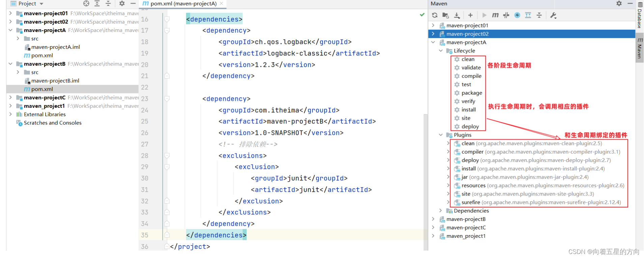Click Download Sources and Documentation icon
Image resolution: width=644 pixels, height=258 pixels.
coord(457,15)
